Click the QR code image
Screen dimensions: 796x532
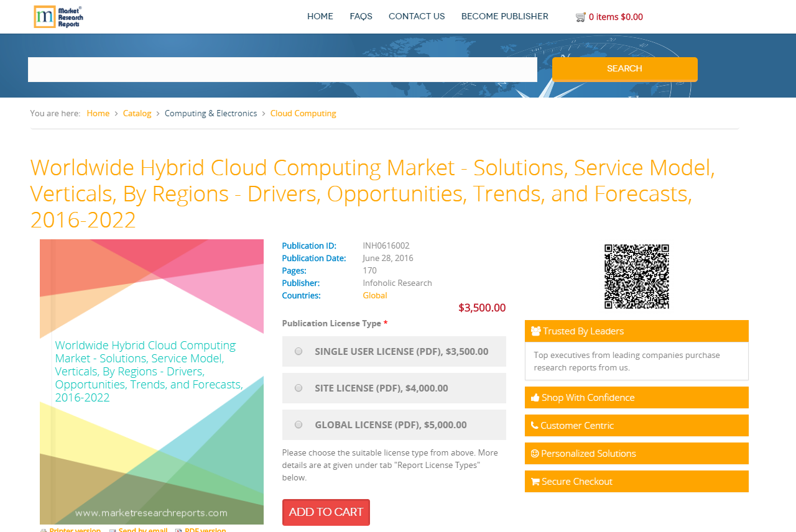pos(637,277)
